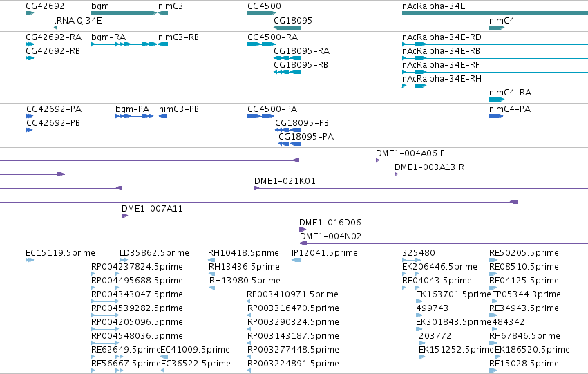Select EST EP05344.3prime
Screen dimensions: 588x374
[x=495, y=301]
